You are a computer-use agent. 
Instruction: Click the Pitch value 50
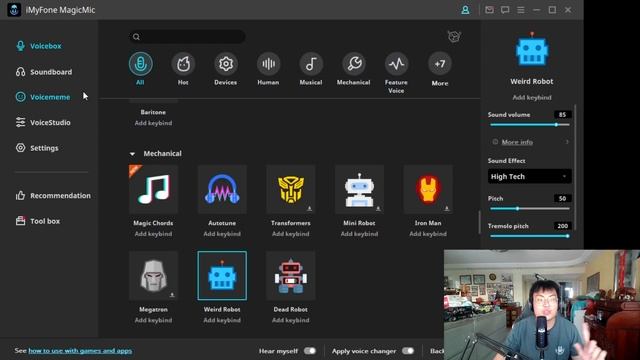point(562,198)
